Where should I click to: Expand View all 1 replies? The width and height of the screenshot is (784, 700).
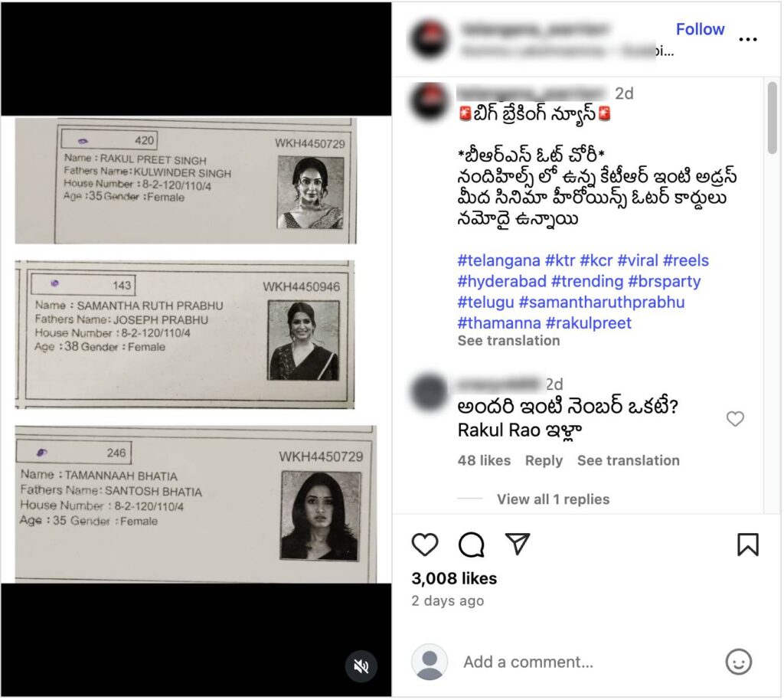[x=553, y=499]
